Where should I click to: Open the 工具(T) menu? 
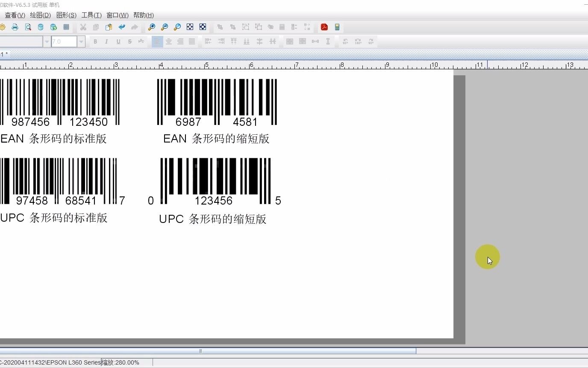coord(91,15)
